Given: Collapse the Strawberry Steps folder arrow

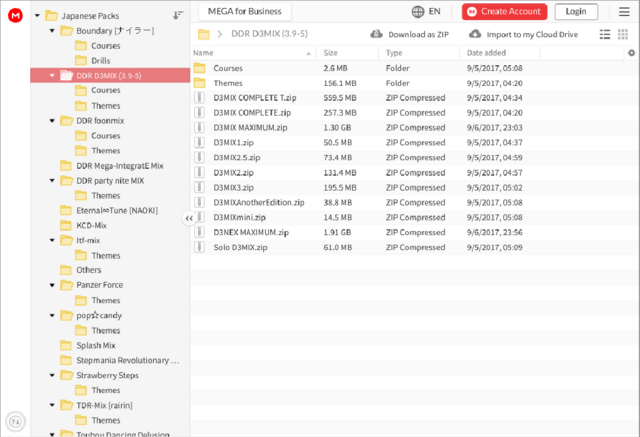Looking at the screenshot, I should [52, 375].
